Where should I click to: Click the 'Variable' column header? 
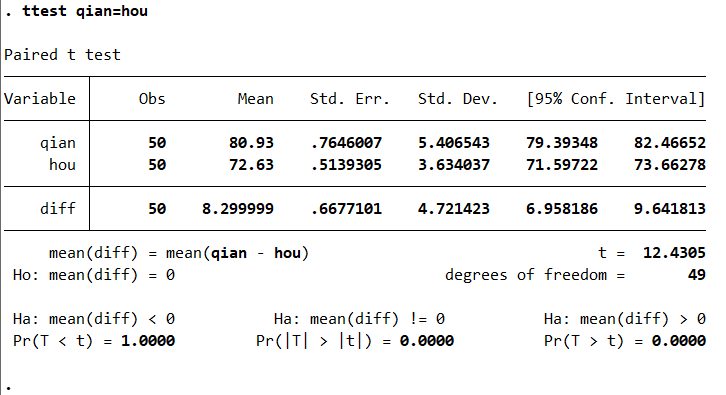[x=40, y=99]
